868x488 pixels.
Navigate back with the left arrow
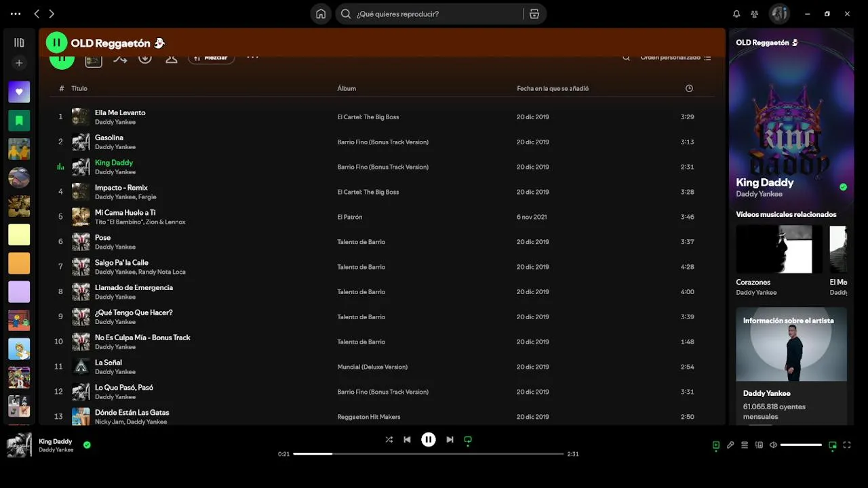[x=37, y=14]
